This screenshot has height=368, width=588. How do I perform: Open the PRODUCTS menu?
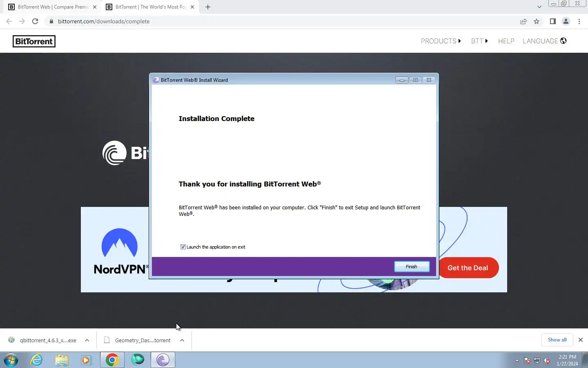(441, 41)
